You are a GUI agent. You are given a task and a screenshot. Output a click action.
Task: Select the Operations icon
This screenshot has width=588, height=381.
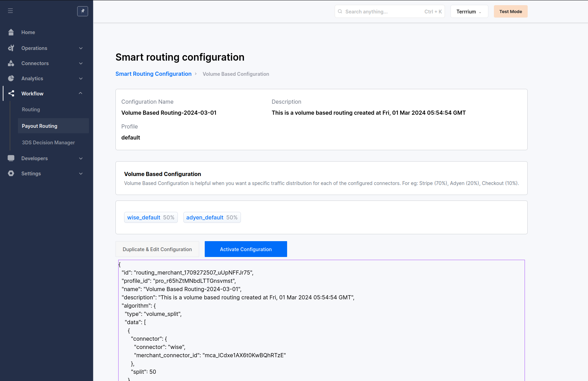tap(11, 48)
